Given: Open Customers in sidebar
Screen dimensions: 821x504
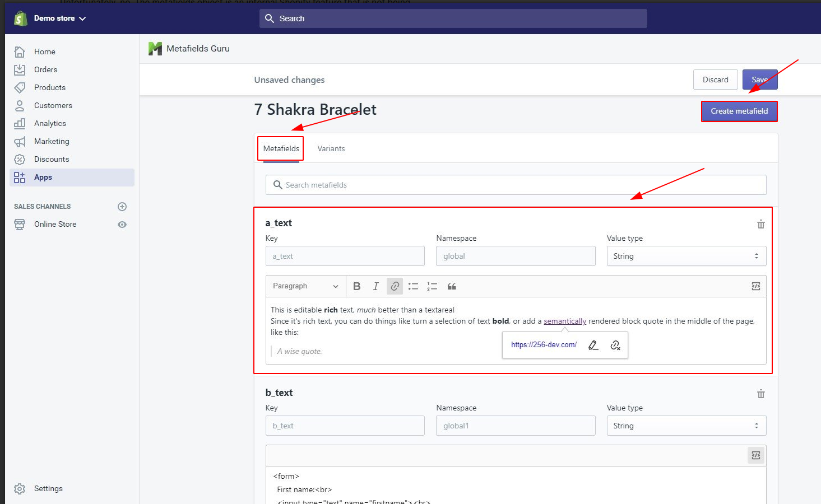Looking at the screenshot, I should pyautogui.click(x=53, y=105).
